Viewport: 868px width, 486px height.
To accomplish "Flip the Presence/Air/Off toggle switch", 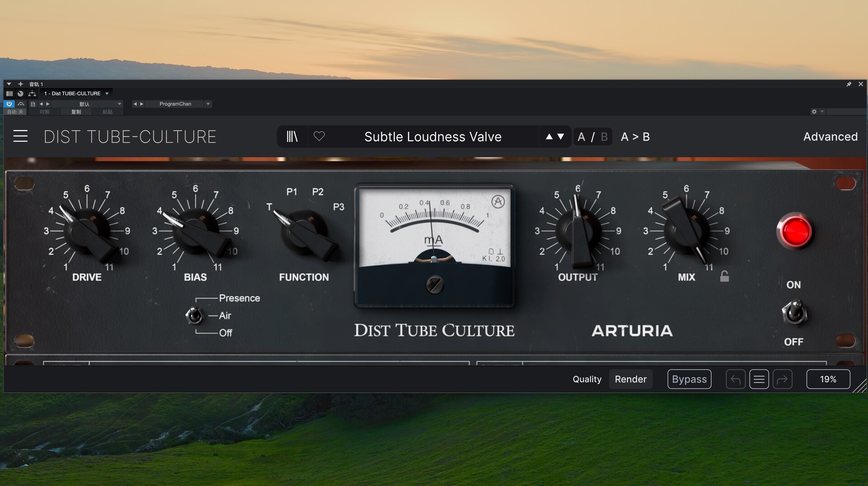I will (195, 315).
